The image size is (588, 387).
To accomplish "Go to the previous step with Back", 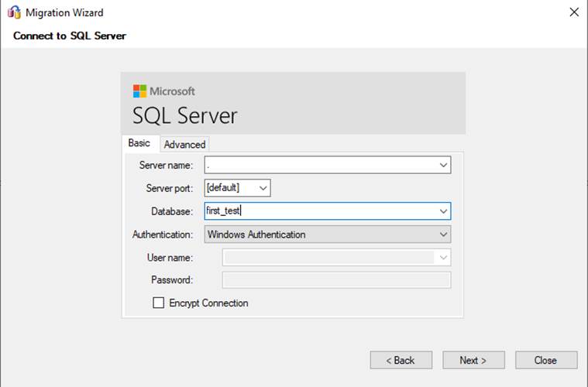I will pyautogui.click(x=401, y=360).
